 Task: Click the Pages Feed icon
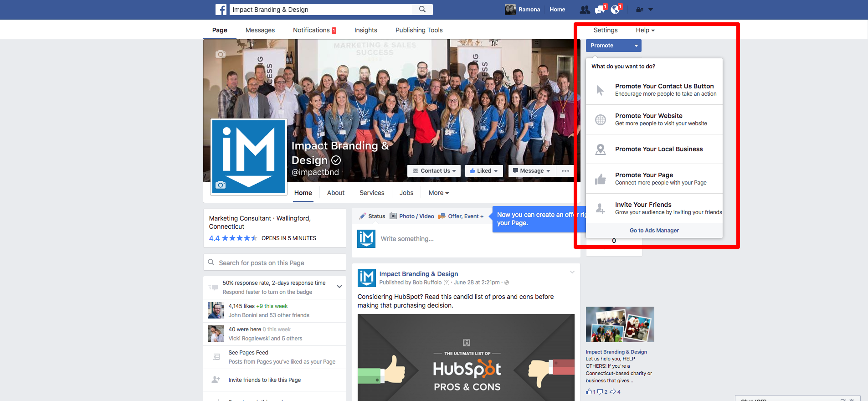point(216,357)
